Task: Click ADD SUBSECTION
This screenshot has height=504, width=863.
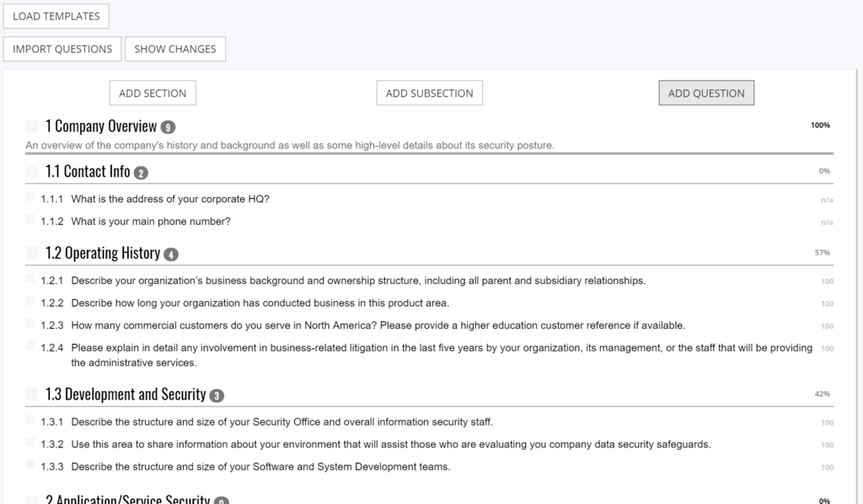Action: click(429, 93)
